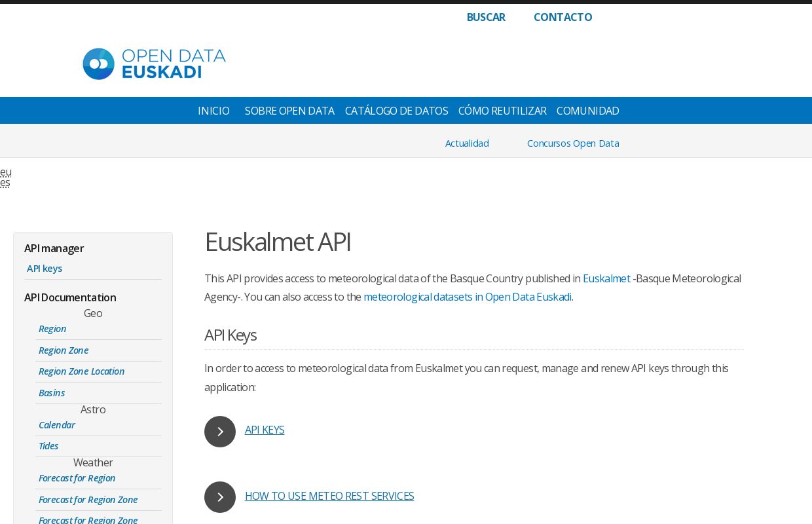Open the API keys sidebar link

pos(45,269)
